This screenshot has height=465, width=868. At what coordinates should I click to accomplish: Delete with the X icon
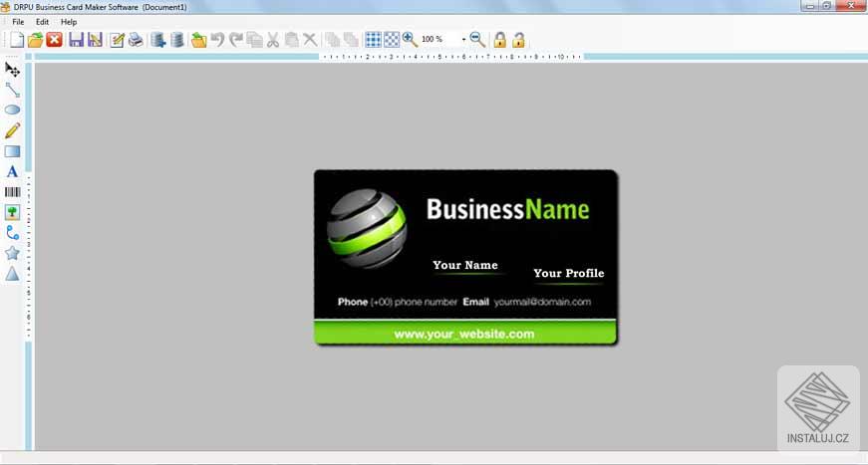[310, 40]
